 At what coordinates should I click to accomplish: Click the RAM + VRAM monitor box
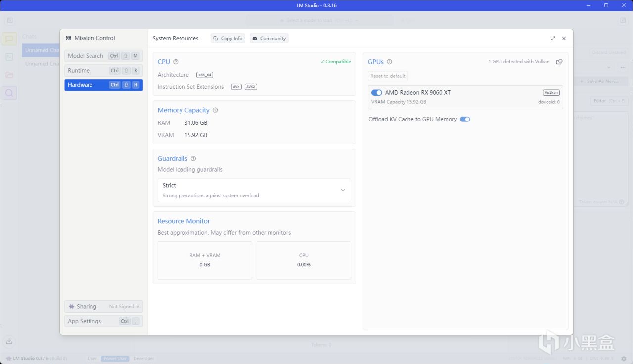[205, 260]
